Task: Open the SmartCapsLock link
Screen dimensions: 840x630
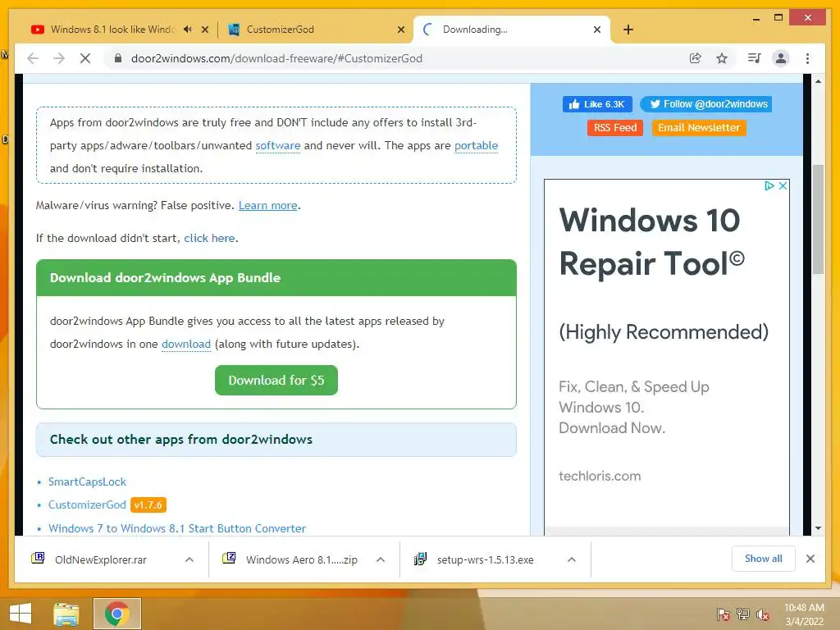Action: pyautogui.click(x=87, y=482)
